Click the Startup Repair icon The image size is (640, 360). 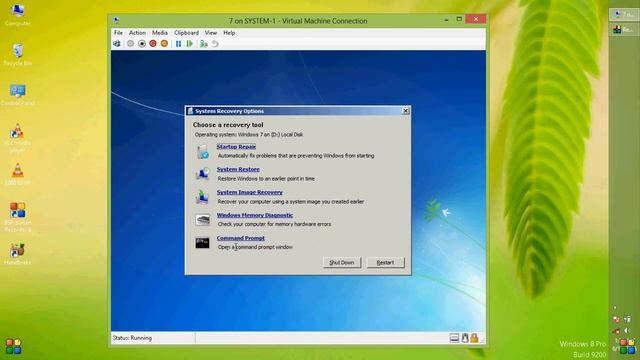pos(202,151)
